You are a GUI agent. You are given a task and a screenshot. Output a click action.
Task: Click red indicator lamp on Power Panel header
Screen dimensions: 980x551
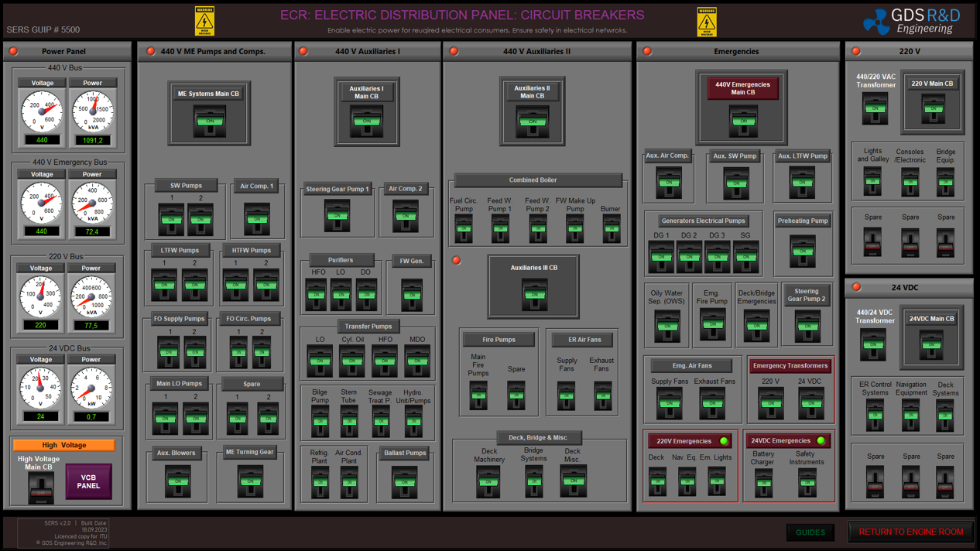click(13, 52)
